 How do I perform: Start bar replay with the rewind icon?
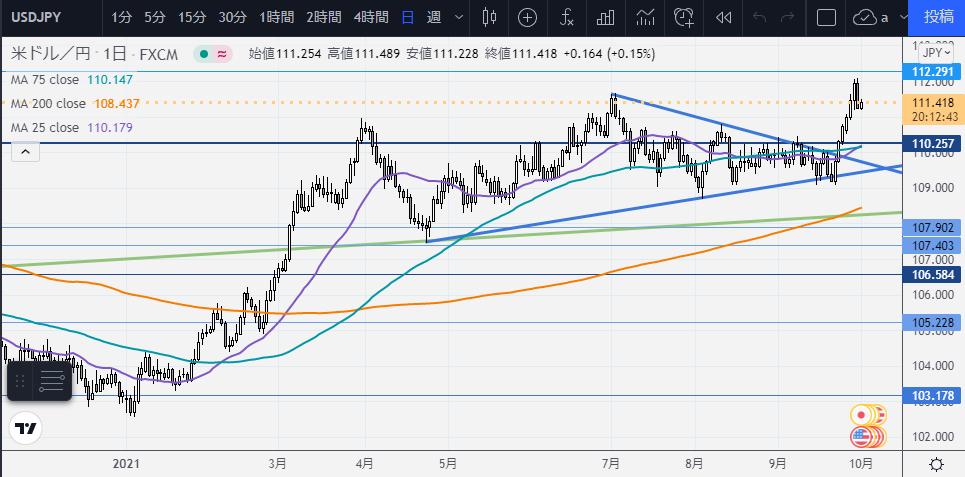tap(724, 17)
